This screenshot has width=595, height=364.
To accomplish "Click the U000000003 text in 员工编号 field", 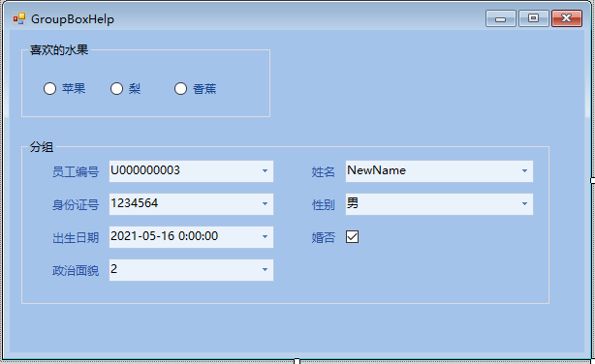I will pos(145,170).
